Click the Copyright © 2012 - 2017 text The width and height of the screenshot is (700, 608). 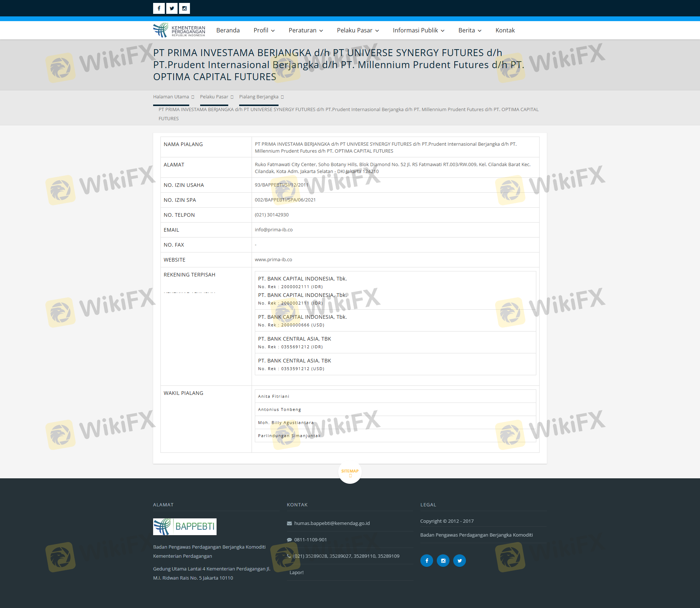447,521
